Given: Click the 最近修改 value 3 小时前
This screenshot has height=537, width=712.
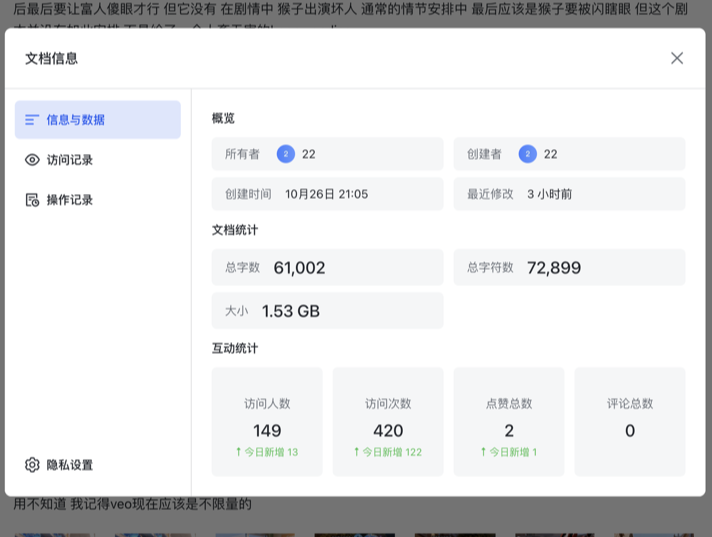Looking at the screenshot, I should pos(549,194).
